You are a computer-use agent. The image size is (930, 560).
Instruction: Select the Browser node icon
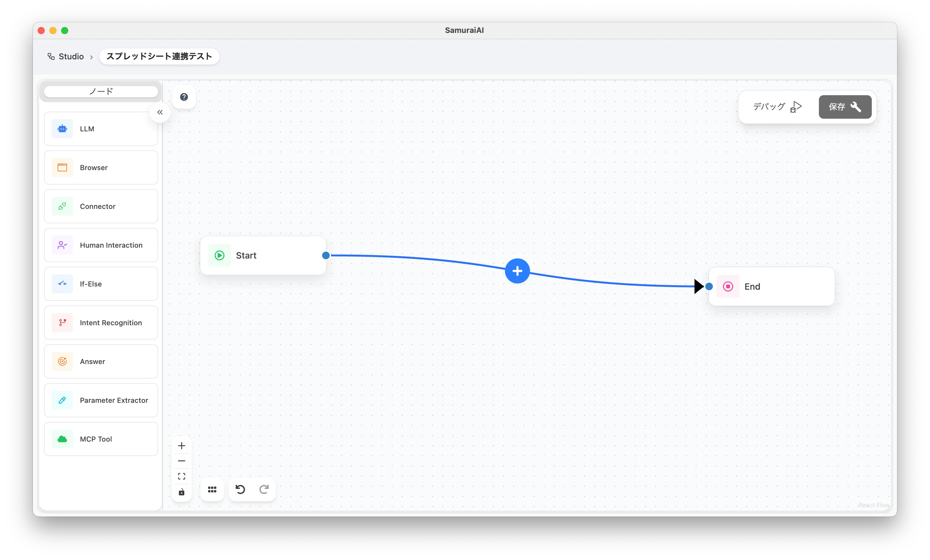tap(62, 167)
